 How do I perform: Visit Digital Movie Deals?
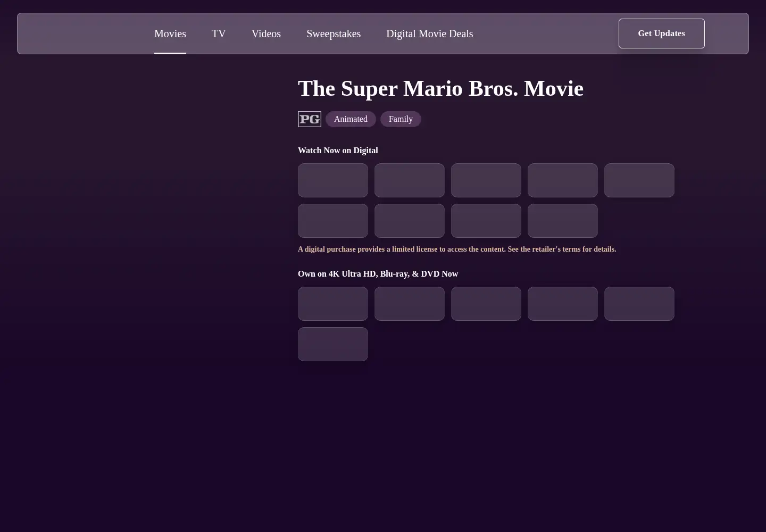pos(429,34)
